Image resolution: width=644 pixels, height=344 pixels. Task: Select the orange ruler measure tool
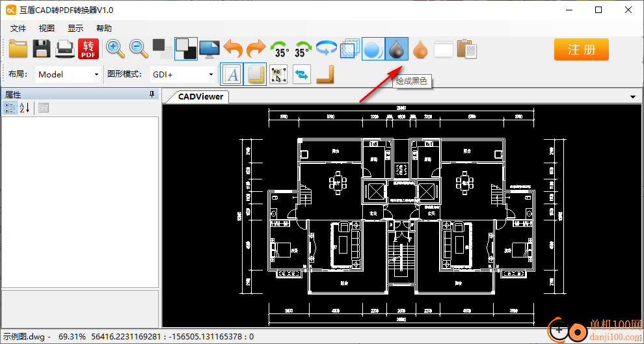[x=325, y=74]
